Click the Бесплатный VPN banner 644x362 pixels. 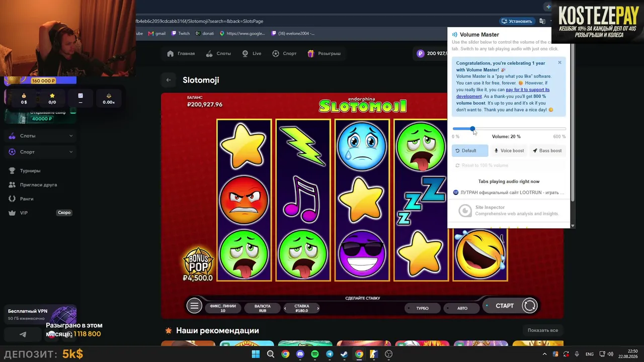(x=41, y=315)
